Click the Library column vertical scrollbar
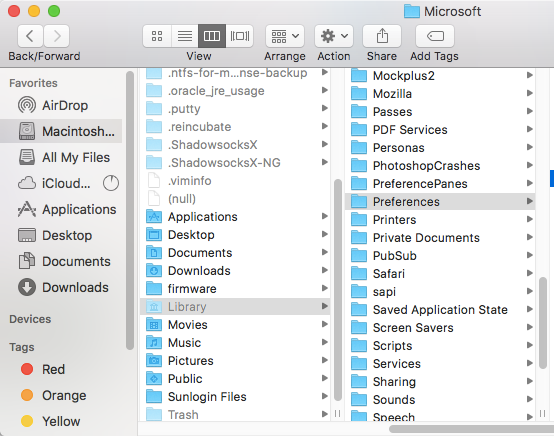The height and width of the screenshot is (436, 554). point(543,323)
